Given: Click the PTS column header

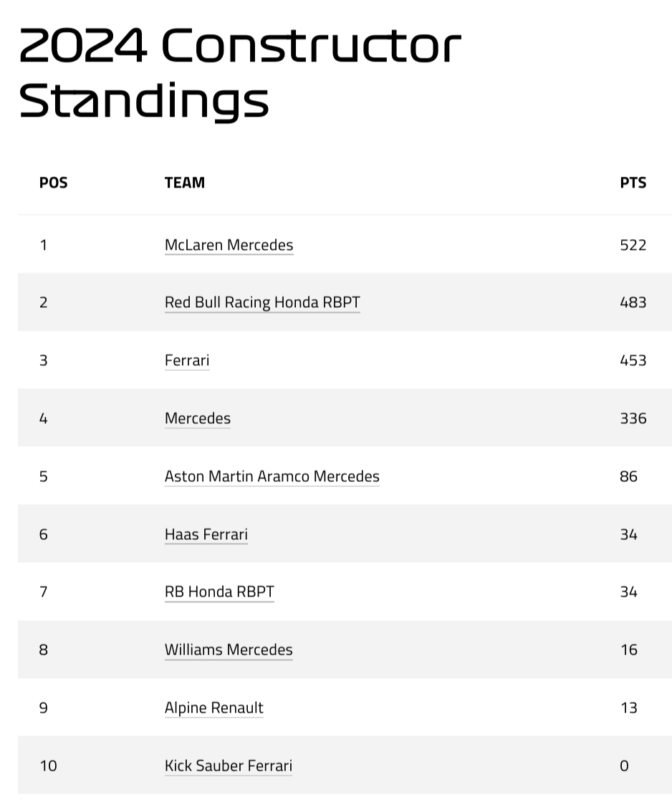Looking at the screenshot, I should tap(633, 183).
